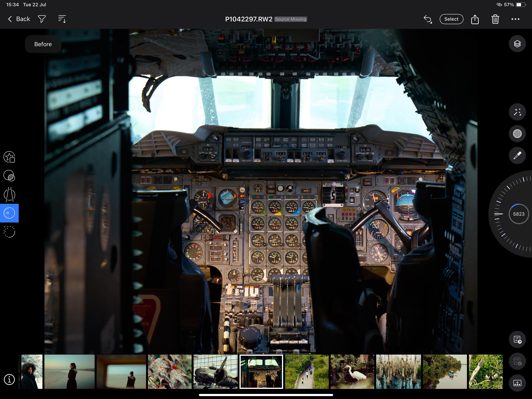Open the three-dots more menu

point(515,19)
